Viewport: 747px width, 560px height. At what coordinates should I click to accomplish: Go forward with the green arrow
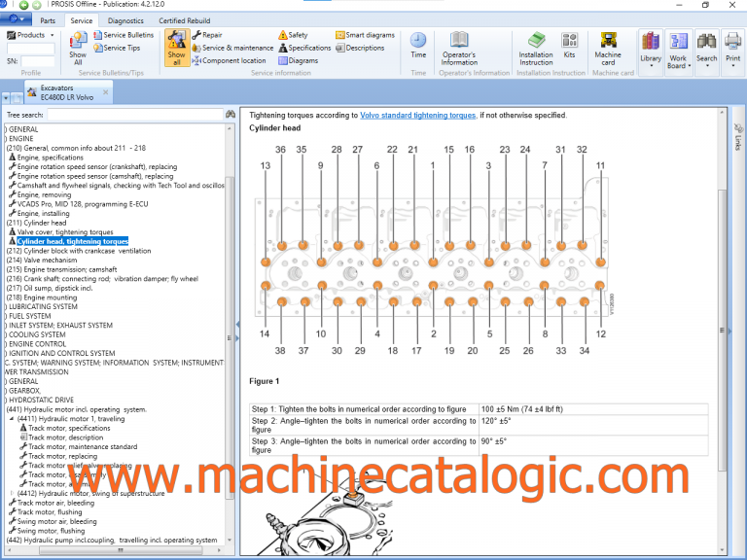tap(36, 5)
